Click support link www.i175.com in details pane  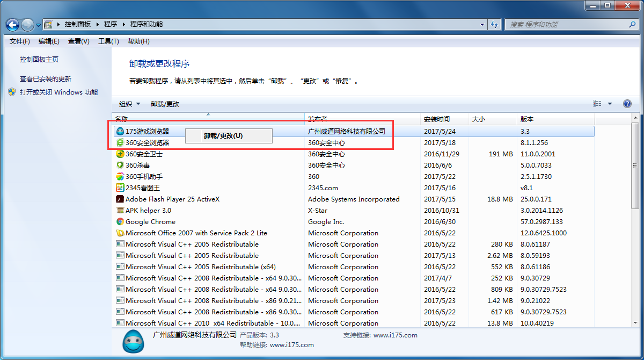(x=395, y=335)
